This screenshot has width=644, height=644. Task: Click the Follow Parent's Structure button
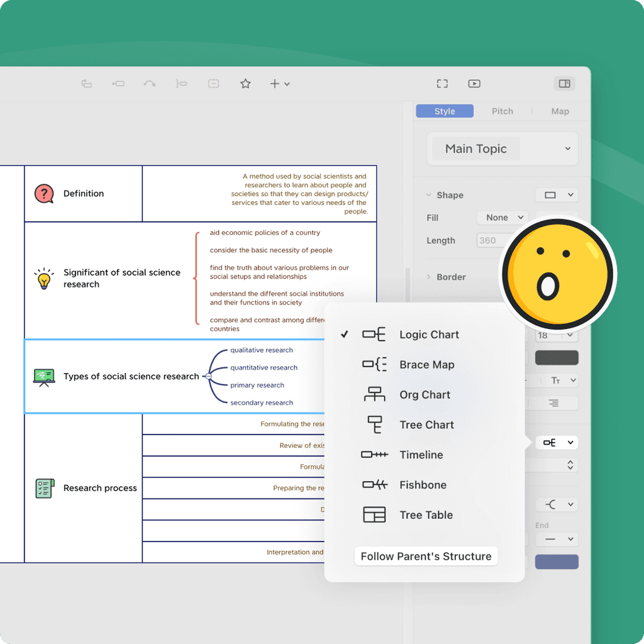[426, 556]
